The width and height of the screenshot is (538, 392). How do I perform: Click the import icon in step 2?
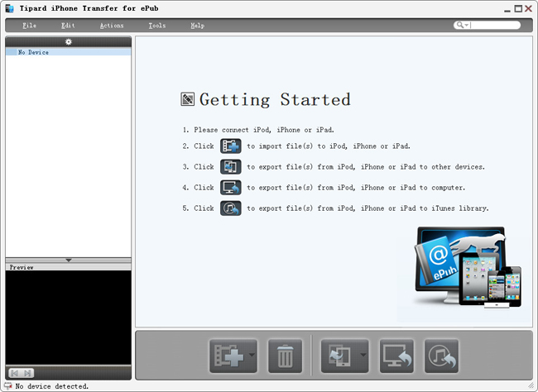point(231,146)
